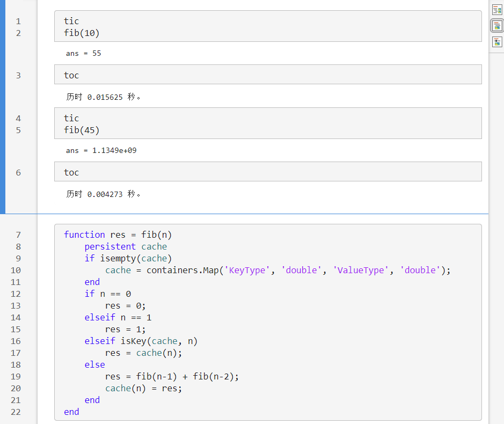Click hide code view icon
Screen dimensions: 504x424
(497, 42)
